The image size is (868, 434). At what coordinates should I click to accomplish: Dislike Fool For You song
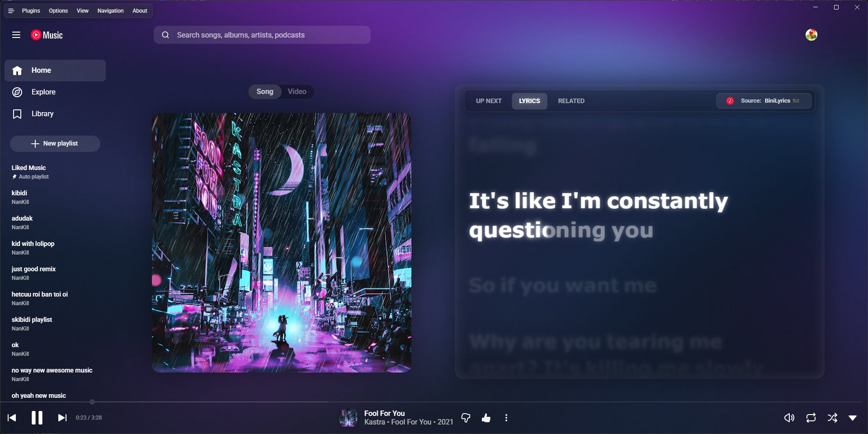[466, 418]
